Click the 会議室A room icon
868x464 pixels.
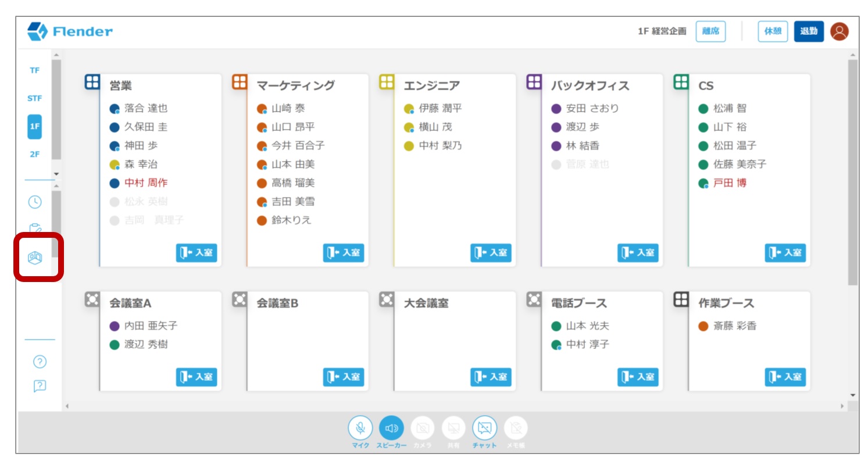click(x=92, y=299)
